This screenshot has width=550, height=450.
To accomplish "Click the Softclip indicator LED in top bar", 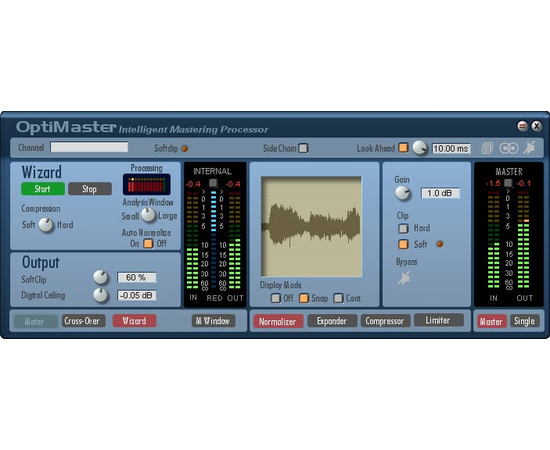I will (x=185, y=148).
